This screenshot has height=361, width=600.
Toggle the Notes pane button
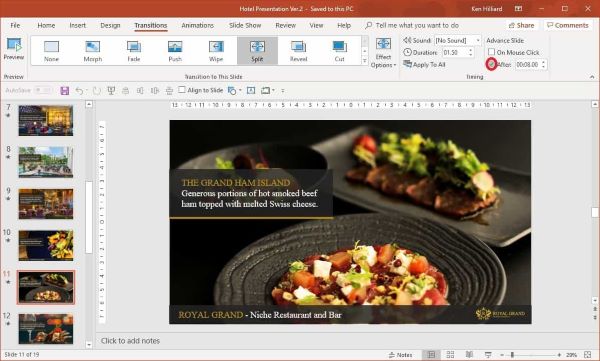(401, 355)
